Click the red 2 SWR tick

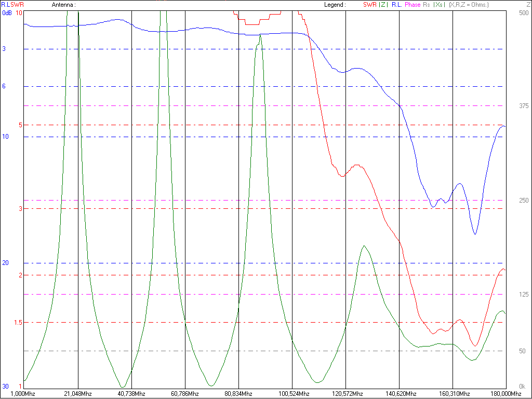20,275
